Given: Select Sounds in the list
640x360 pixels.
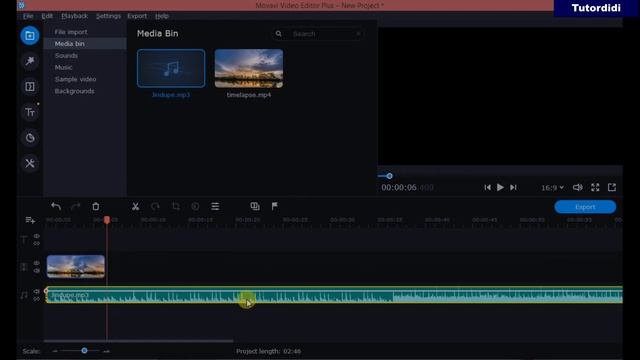Looking at the screenshot, I should [x=85, y=56].
